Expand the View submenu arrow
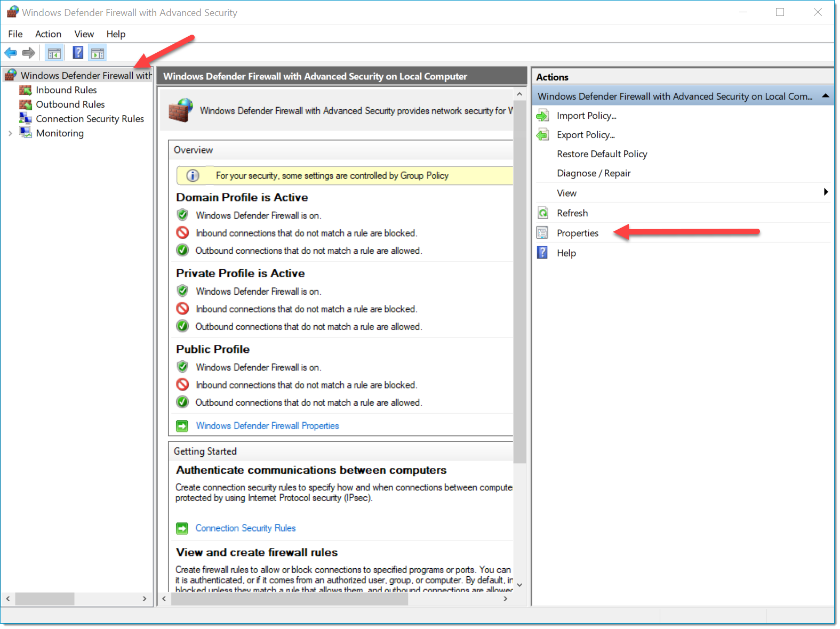The width and height of the screenshot is (840, 629). [x=825, y=192]
